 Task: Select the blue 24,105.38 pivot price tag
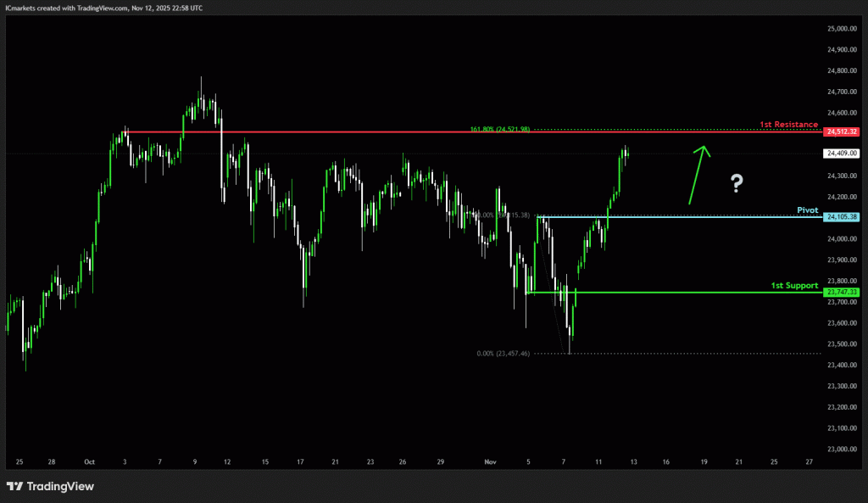pos(841,217)
